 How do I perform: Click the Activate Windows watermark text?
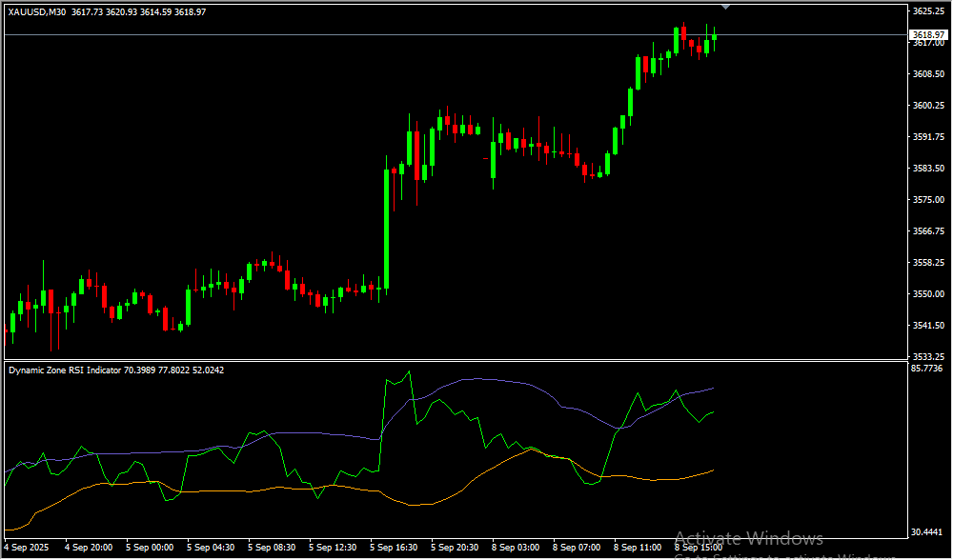748,538
